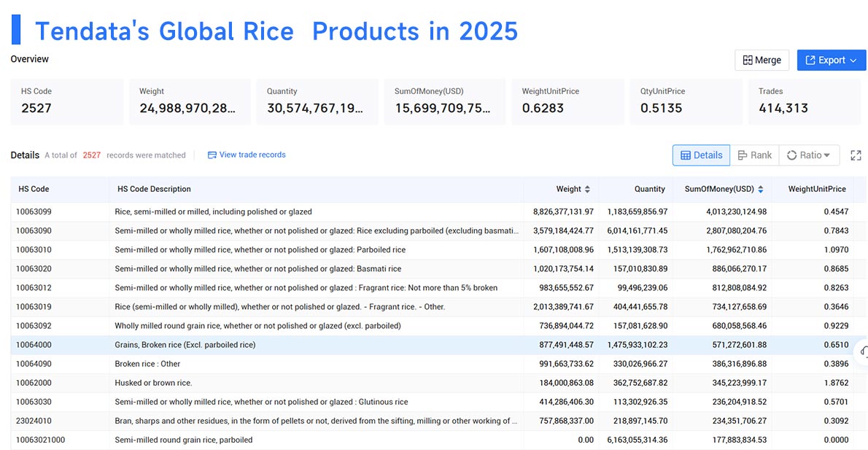Image resolution: width=868 pixels, height=450 pixels.
Task: Click the Glutinous rice description row
Action: pos(261,402)
